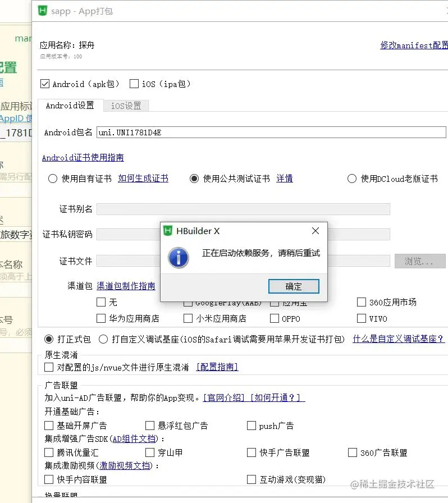Check the 小米应用商店 checkbox
The image size is (448, 503).
tap(188, 318)
